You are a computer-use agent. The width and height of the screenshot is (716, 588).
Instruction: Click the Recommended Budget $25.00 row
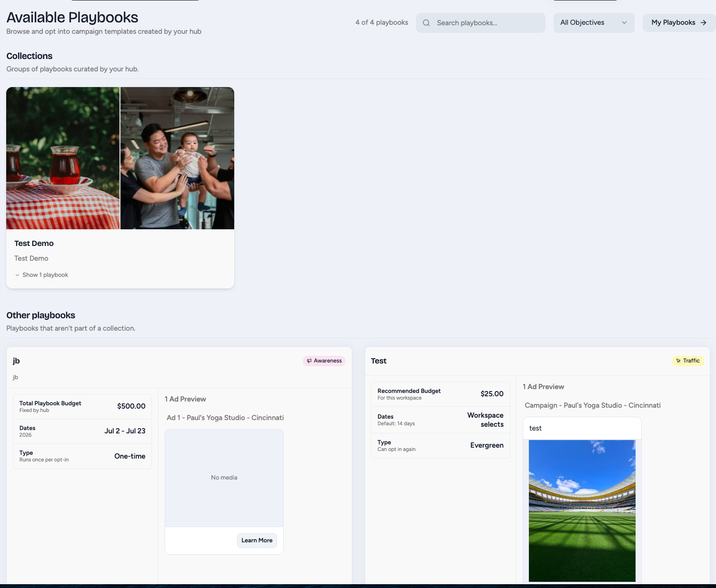tap(440, 394)
